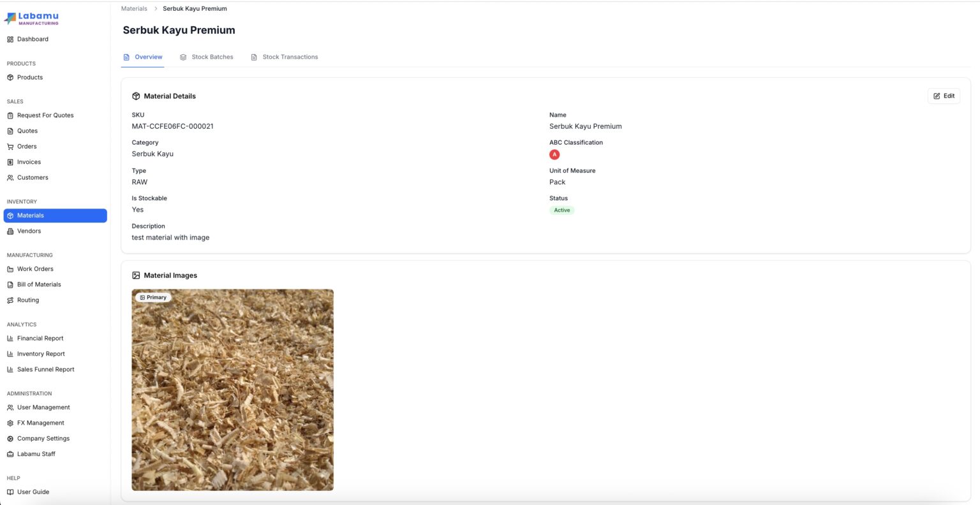Open the sawdust primary material image
This screenshot has width=980, height=505.
(x=232, y=390)
